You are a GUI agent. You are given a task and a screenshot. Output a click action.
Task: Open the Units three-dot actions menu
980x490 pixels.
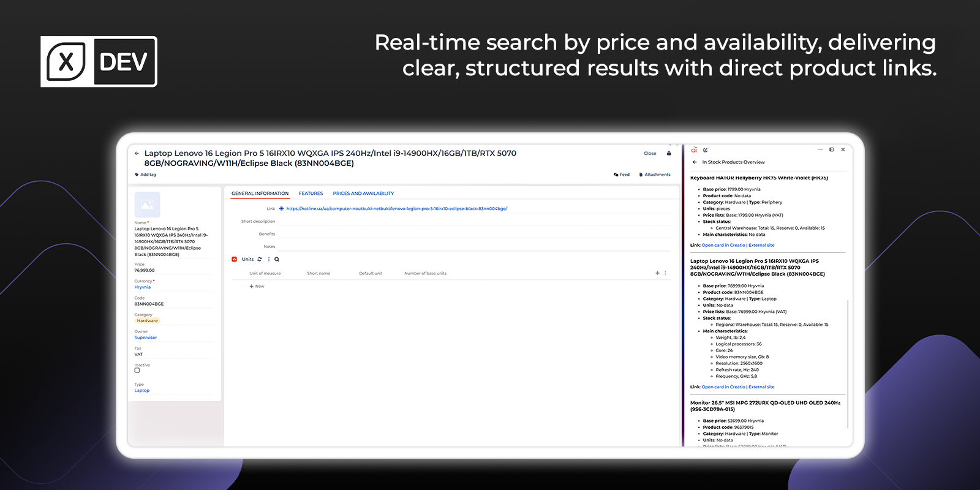point(269,259)
